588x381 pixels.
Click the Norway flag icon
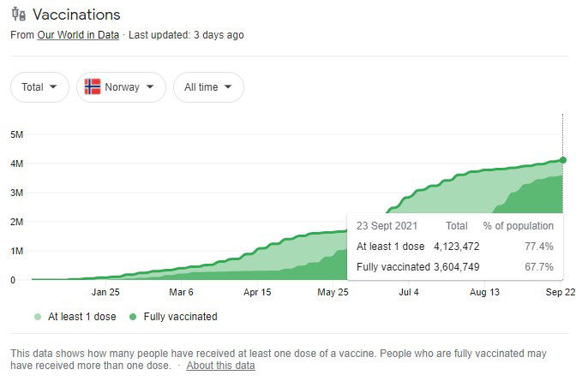[92, 87]
